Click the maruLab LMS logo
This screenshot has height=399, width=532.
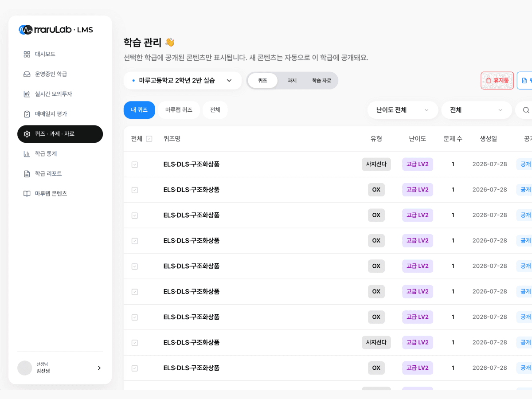(x=56, y=30)
